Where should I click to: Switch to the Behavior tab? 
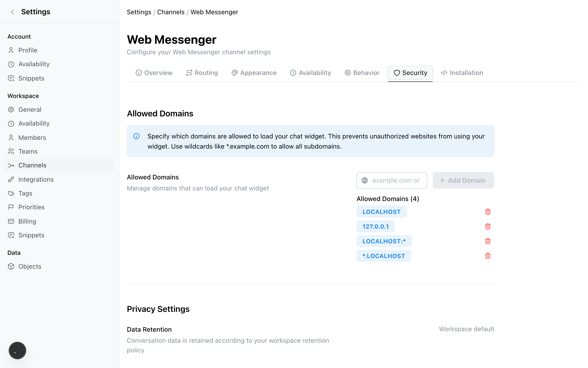pyautogui.click(x=362, y=73)
